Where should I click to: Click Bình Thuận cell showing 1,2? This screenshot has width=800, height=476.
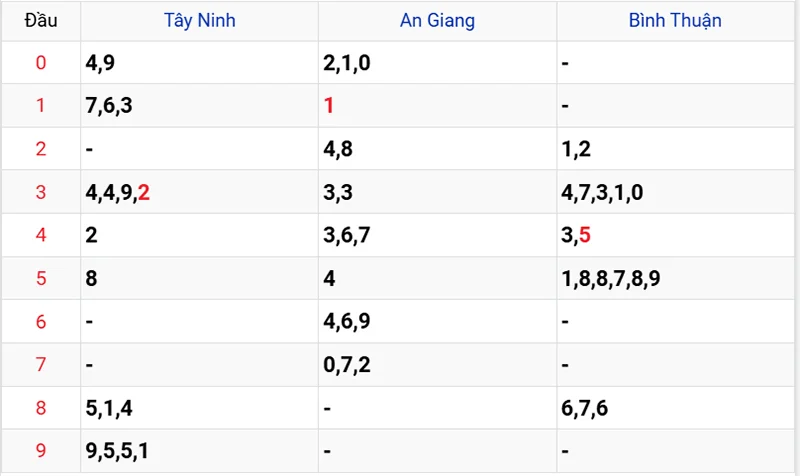(x=577, y=150)
